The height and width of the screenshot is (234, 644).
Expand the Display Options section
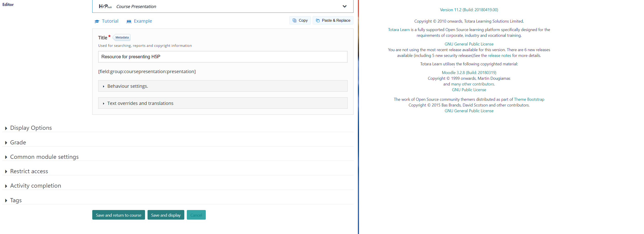tap(31, 128)
